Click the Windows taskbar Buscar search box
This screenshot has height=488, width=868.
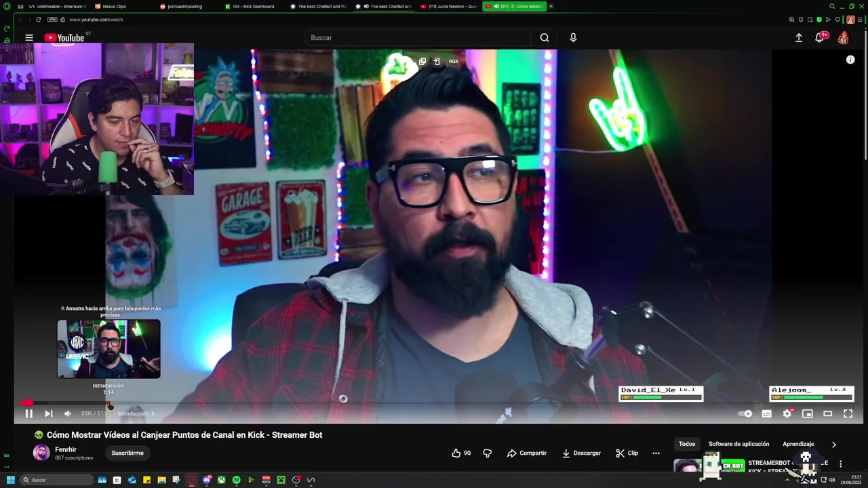pos(57,480)
